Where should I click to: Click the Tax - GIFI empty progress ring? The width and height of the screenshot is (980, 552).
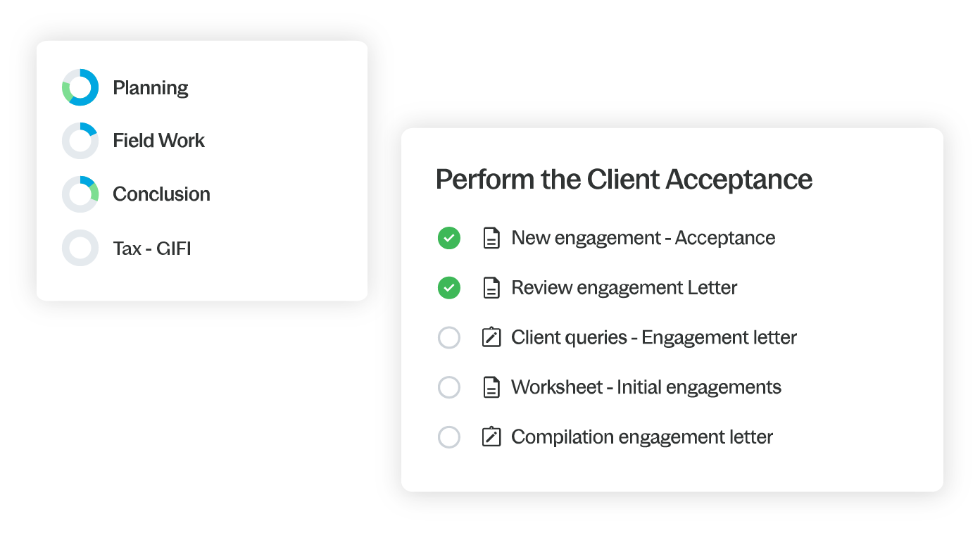point(80,248)
